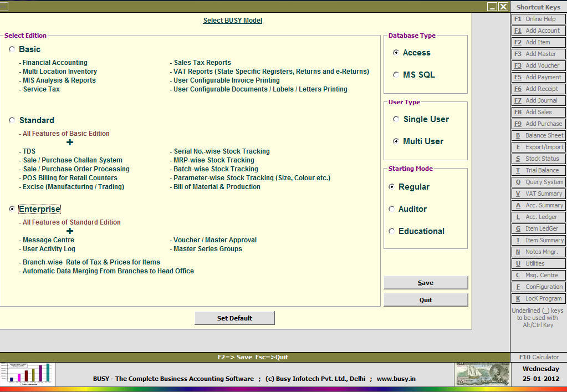The width and height of the screenshot is (567, 392).
Task: Open the Notes Mngr. shortcut
Action: [538, 252]
